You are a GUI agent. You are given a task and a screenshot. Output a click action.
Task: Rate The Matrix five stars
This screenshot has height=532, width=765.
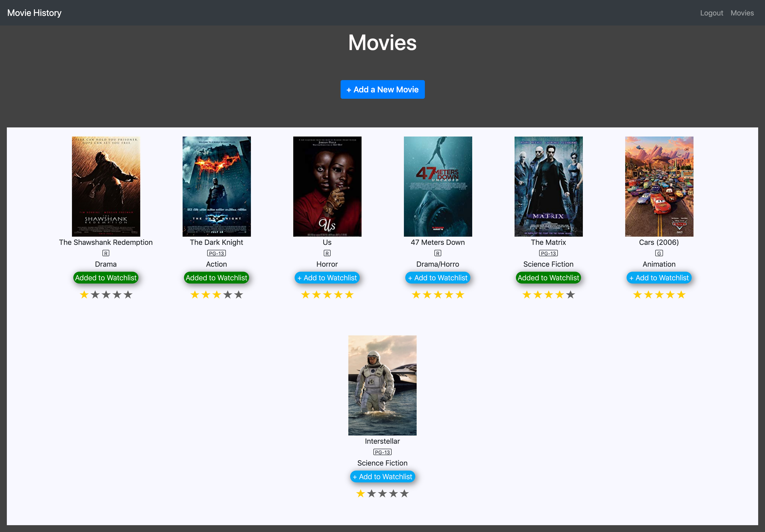coord(570,295)
